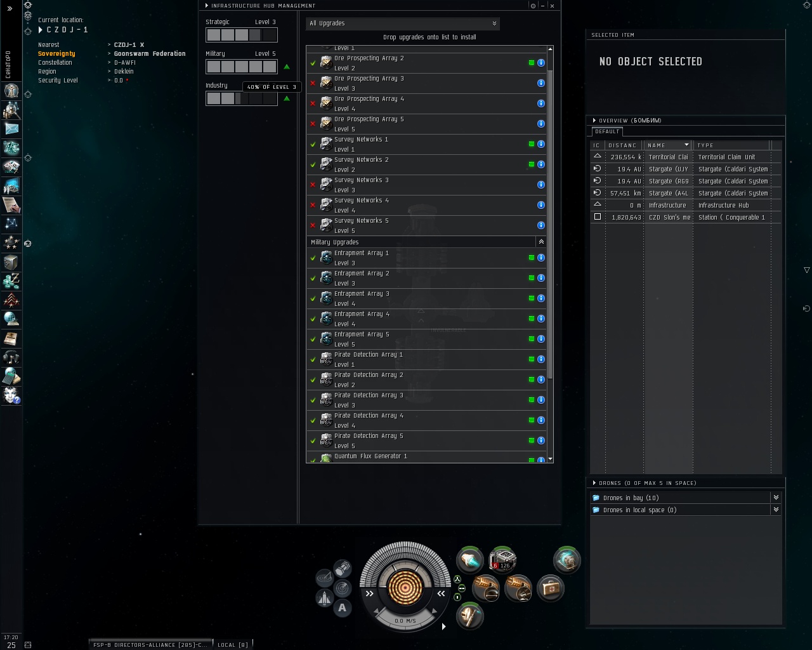Activate the module with the red-cross case icon
The height and width of the screenshot is (650, 812).
pos(551,588)
